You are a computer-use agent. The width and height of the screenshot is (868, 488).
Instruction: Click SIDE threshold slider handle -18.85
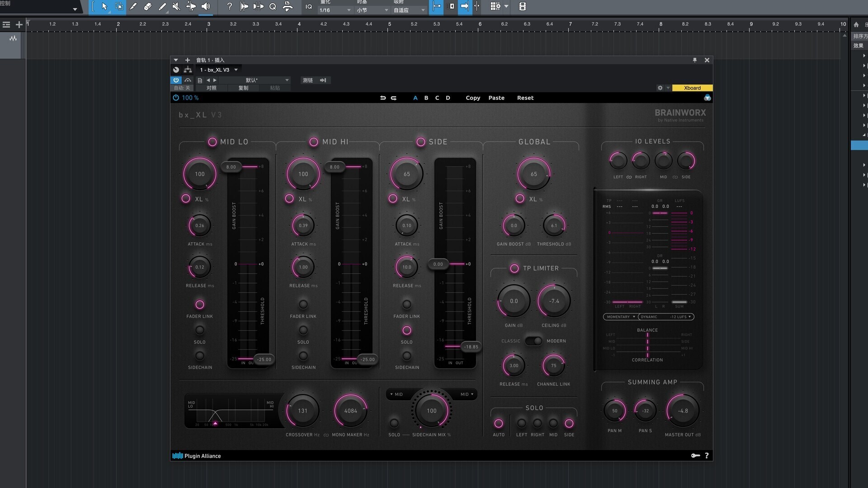pos(471,347)
